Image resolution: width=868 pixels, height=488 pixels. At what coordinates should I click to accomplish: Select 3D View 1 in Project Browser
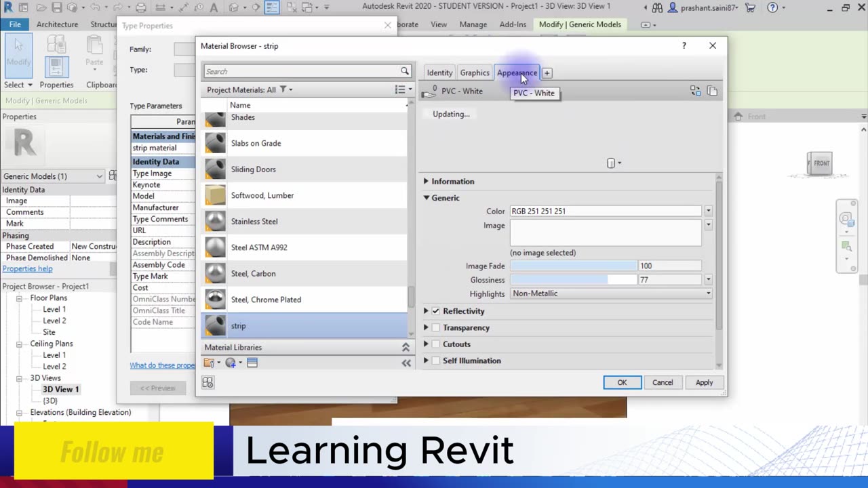click(61, 389)
